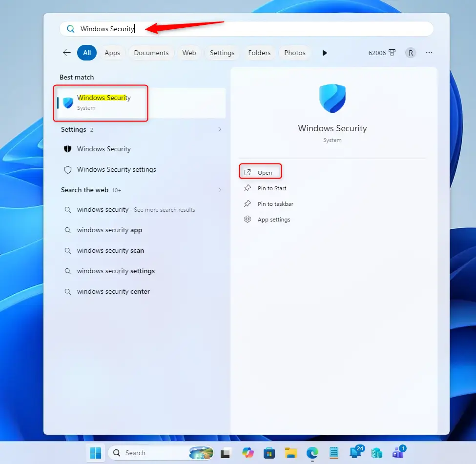Open the R user account avatar
The width and height of the screenshot is (476, 464).
[411, 53]
